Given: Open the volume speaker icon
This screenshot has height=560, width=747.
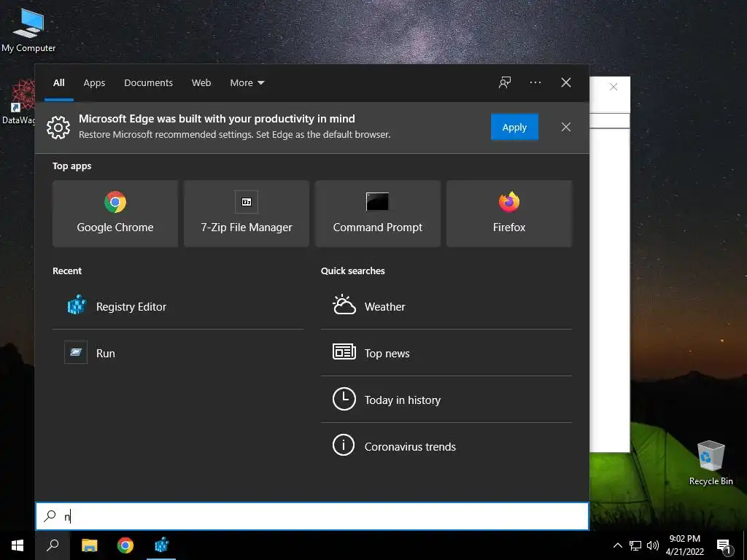Looking at the screenshot, I should click(653, 545).
